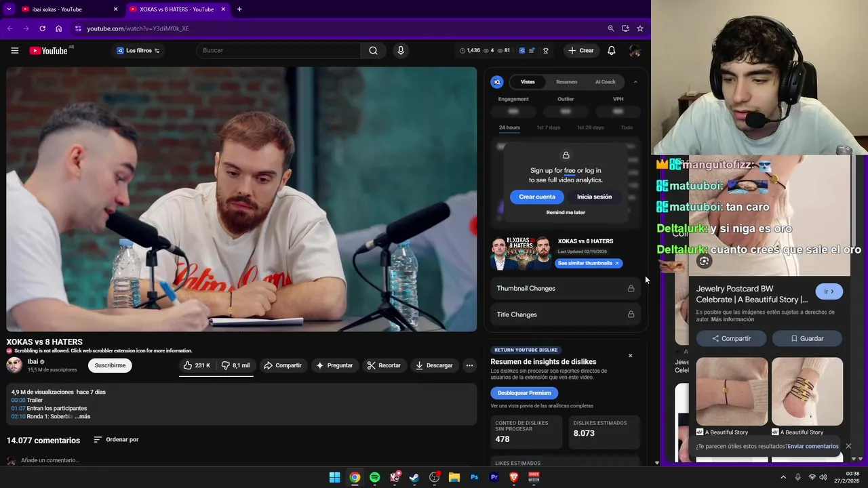Launch Photoshop from the taskbar

474,477
